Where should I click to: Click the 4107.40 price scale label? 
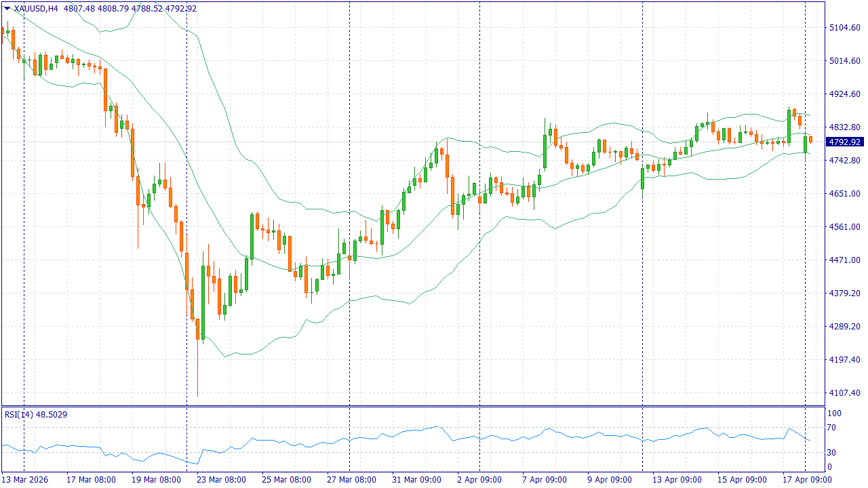pyautogui.click(x=844, y=393)
